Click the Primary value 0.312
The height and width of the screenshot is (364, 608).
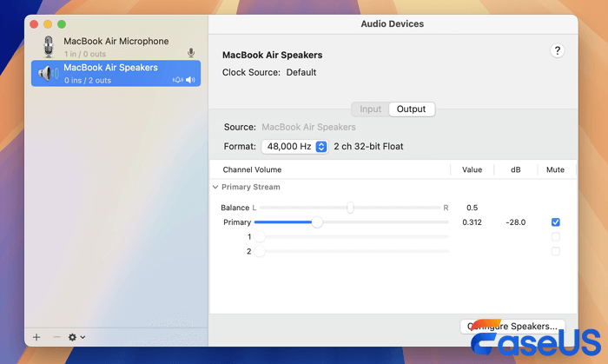472,222
